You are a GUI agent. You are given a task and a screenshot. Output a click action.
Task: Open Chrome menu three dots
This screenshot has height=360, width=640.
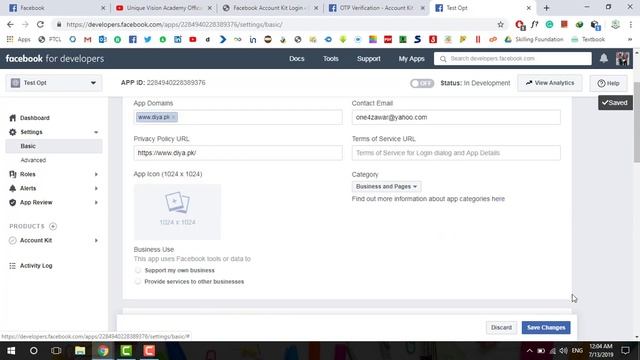click(631, 24)
